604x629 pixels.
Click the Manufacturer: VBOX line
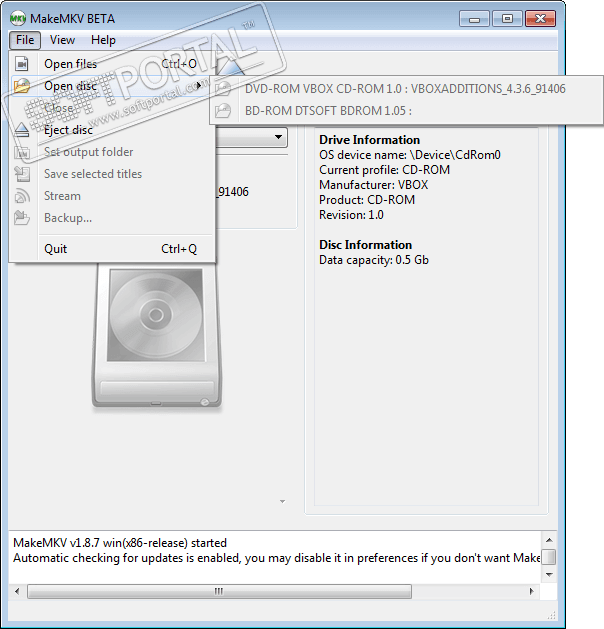[373, 185]
